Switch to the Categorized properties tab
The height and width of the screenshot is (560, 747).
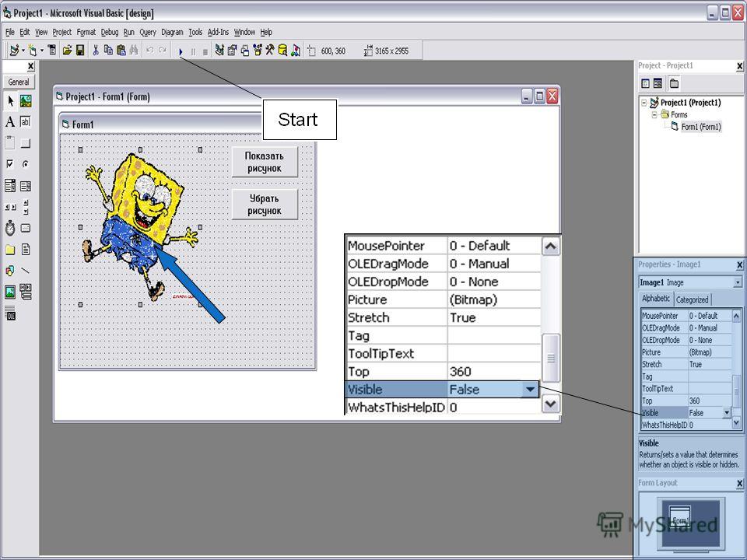[x=693, y=299]
